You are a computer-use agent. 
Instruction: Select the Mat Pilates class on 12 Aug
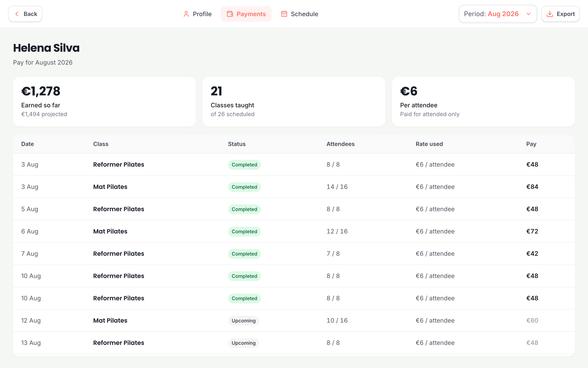pos(110,320)
